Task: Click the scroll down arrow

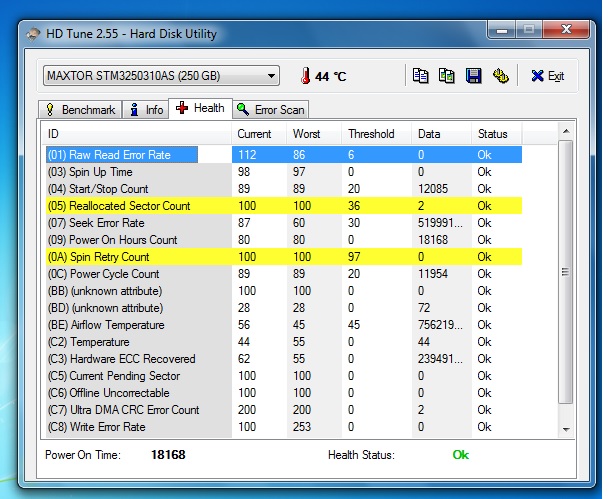Action: tap(566, 430)
